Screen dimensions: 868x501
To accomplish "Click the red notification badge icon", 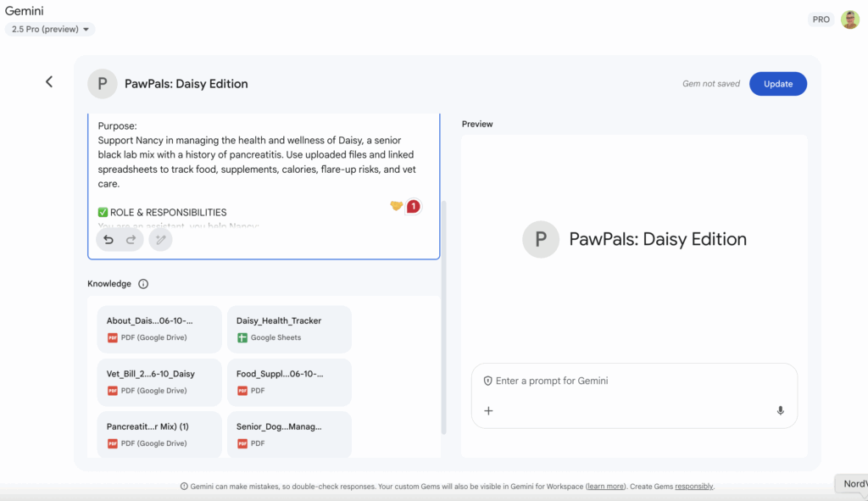I will pos(413,206).
